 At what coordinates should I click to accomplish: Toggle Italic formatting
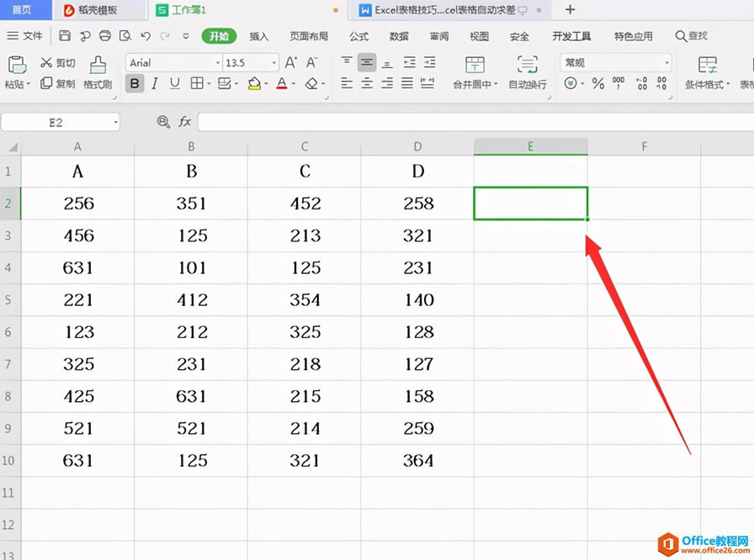click(x=154, y=84)
